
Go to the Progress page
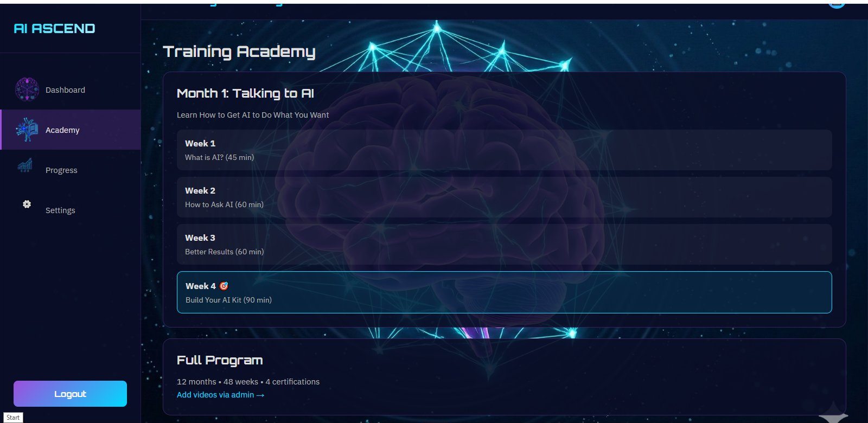coord(71,170)
